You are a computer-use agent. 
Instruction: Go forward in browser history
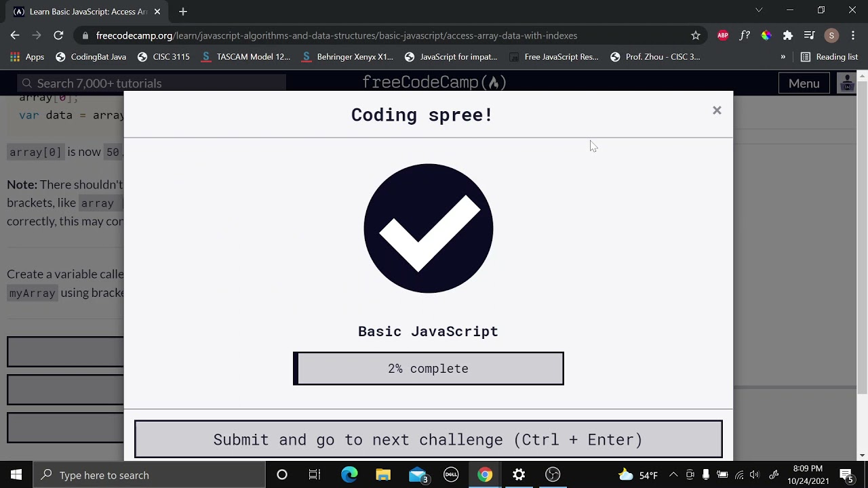point(37,35)
